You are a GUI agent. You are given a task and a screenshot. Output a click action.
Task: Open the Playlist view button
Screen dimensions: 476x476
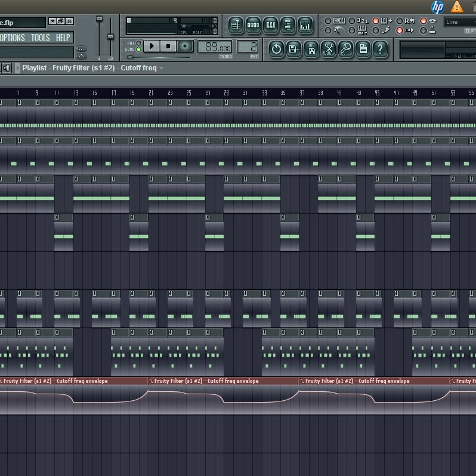pyautogui.click(x=236, y=25)
